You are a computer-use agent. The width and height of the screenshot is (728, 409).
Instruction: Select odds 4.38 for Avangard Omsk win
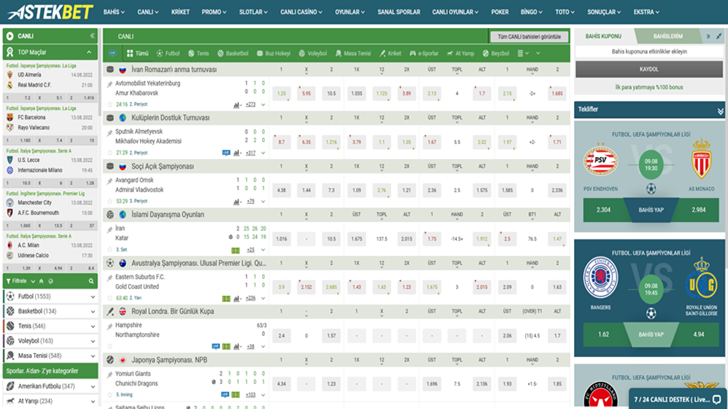coord(281,190)
